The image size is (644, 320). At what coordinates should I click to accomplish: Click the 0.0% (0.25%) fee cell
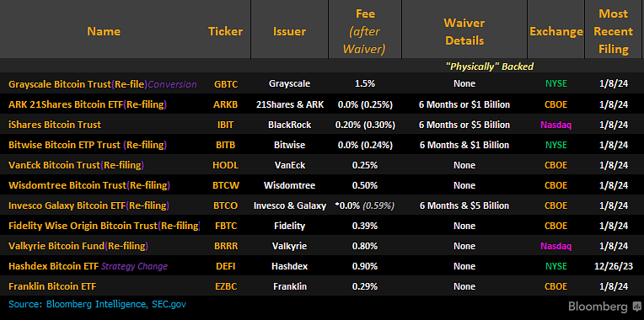click(x=365, y=104)
